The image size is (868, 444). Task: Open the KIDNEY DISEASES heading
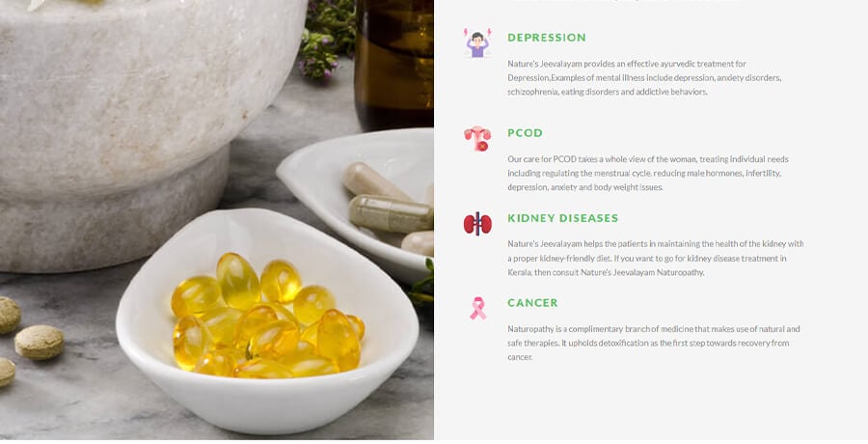[563, 218]
